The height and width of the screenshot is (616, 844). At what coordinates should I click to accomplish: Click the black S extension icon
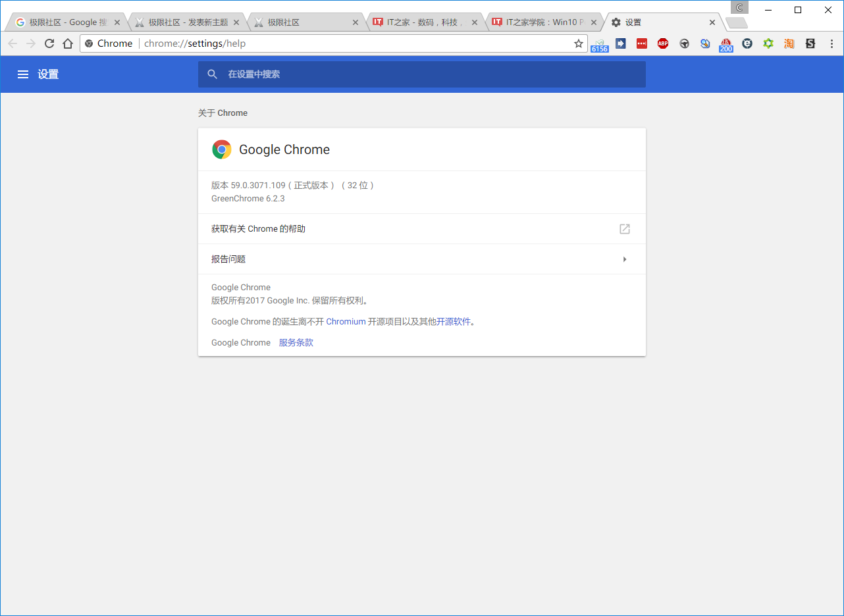[x=810, y=43]
